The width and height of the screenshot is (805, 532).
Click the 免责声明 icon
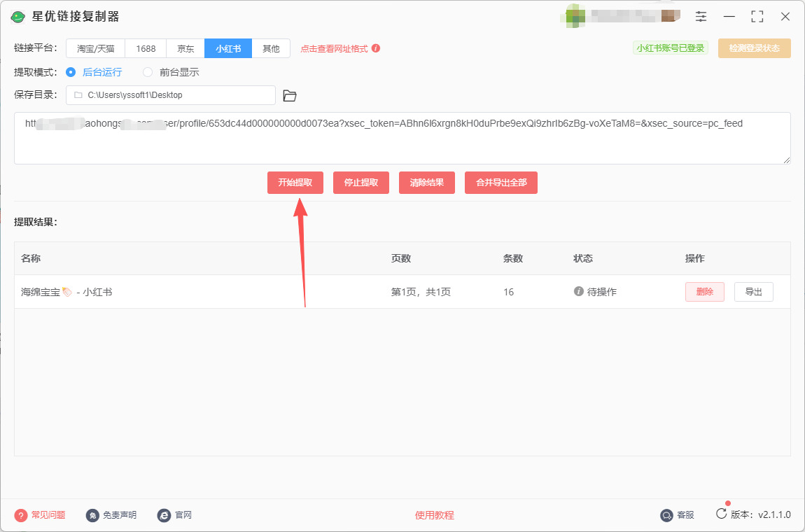(x=92, y=515)
